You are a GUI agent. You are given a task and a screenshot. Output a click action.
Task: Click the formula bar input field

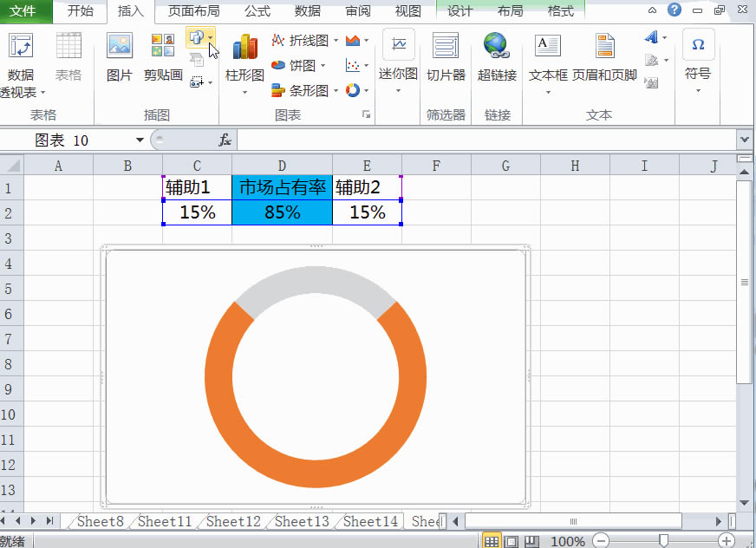[486, 140]
